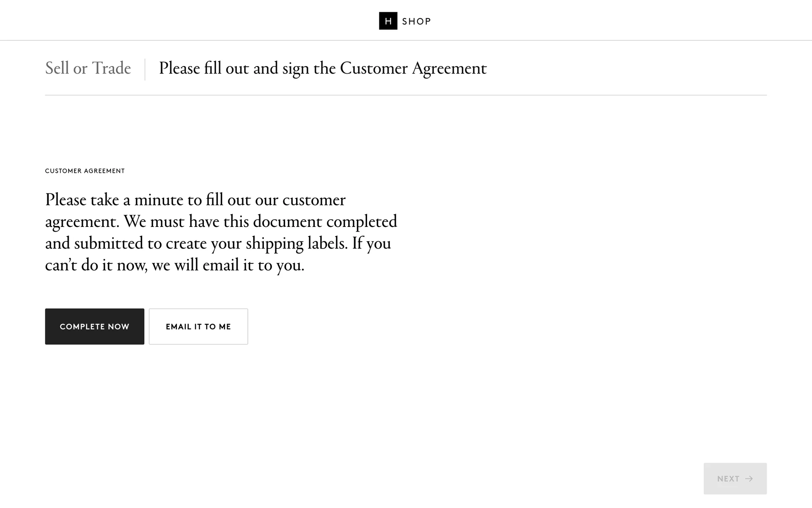
Task: Choose the Email It To Me button
Action: coord(198,326)
